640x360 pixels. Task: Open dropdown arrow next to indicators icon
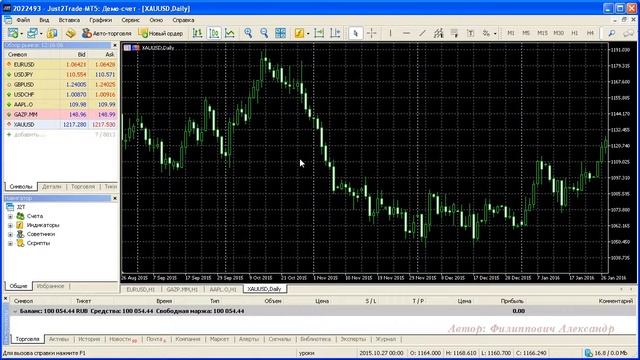(x=308, y=33)
